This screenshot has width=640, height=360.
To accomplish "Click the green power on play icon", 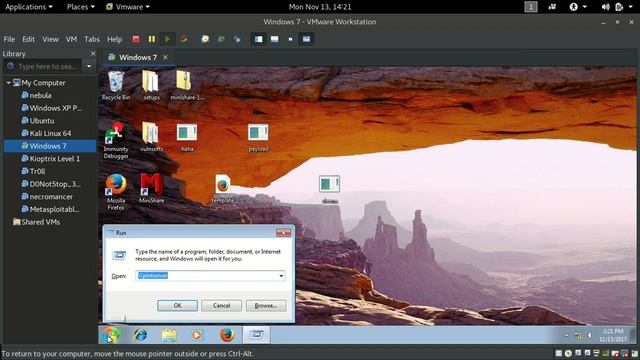I will (x=167, y=39).
